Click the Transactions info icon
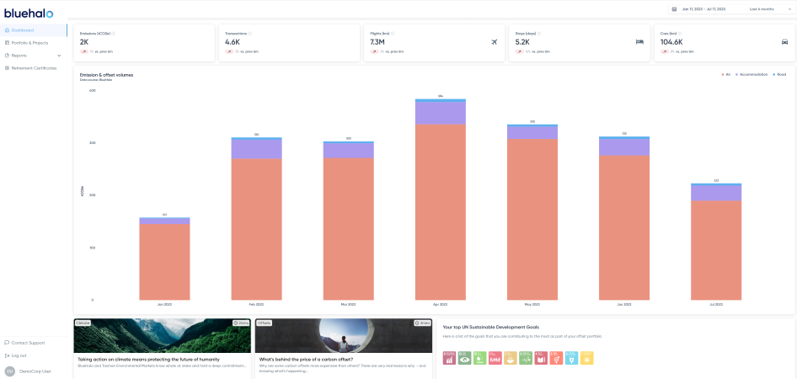The image size is (797, 379). pyautogui.click(x=251, y=34)
